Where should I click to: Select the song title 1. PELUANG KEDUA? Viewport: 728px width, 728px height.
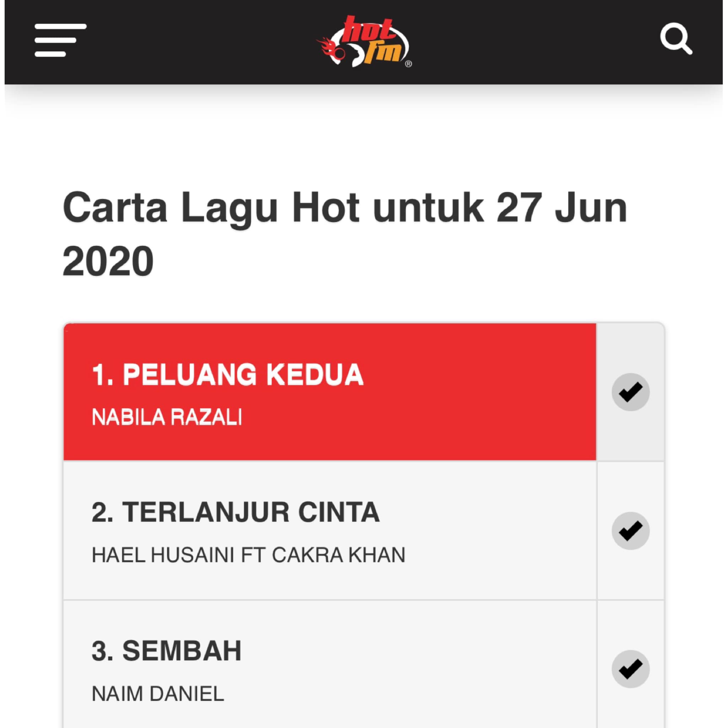227,375
